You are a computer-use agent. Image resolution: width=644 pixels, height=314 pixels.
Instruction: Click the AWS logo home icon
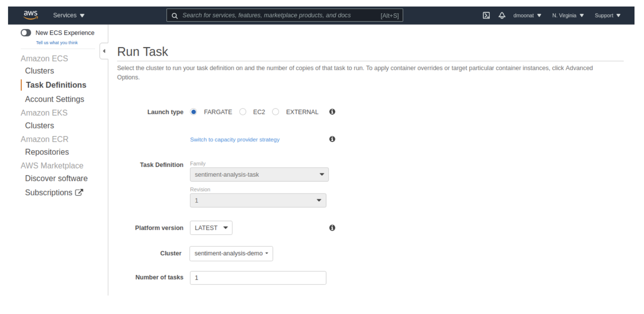tap(30, 15)
